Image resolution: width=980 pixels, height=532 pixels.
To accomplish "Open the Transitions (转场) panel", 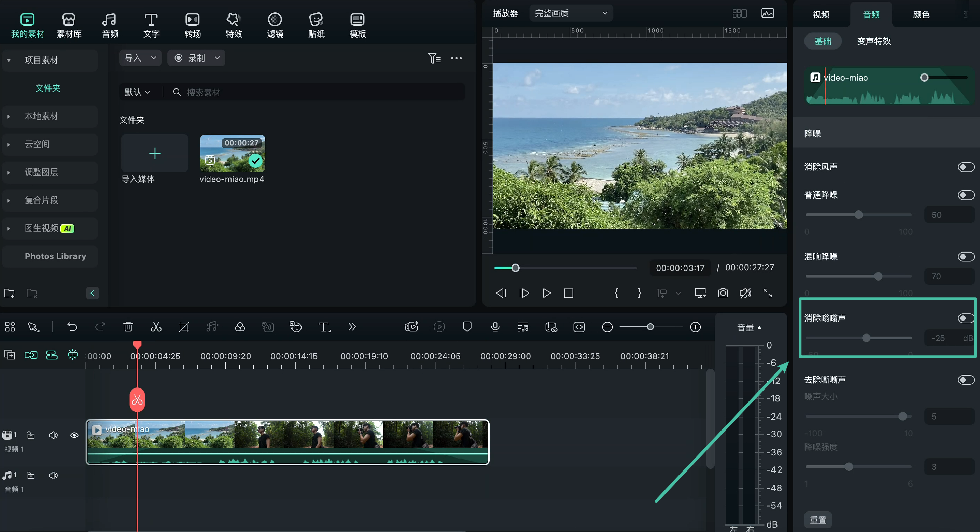I will (x=193, y=25).
